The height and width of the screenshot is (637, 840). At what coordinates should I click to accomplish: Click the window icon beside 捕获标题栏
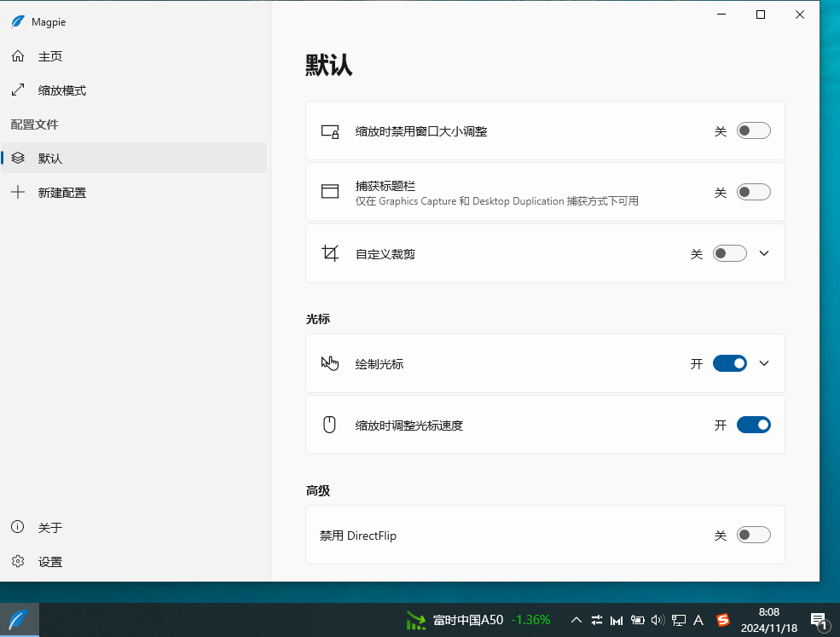[x=330, y=191]
